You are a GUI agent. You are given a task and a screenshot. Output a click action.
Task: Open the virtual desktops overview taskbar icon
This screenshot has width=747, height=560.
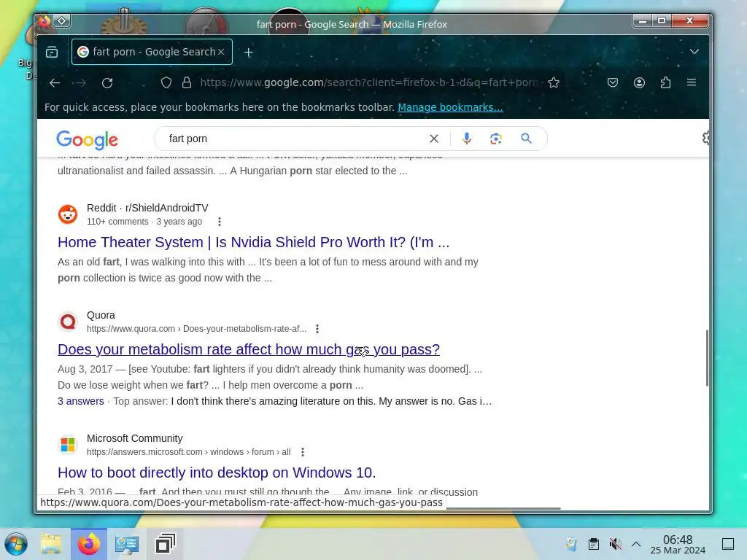166,544
